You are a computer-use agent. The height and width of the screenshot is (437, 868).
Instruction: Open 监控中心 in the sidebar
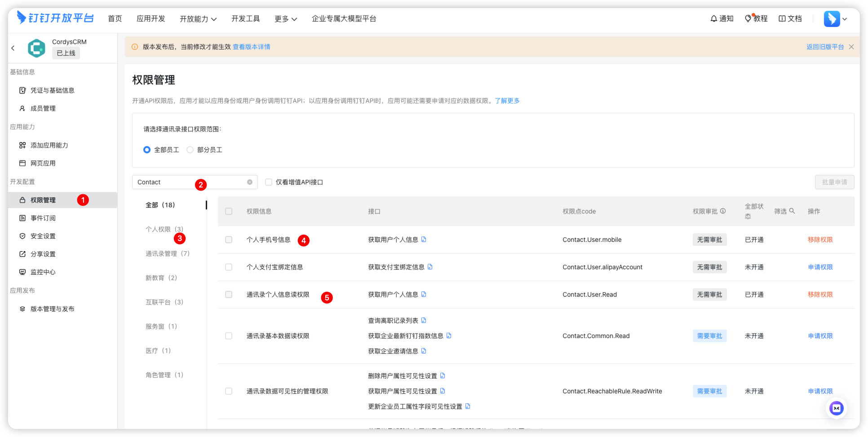(x=42, y=272)
